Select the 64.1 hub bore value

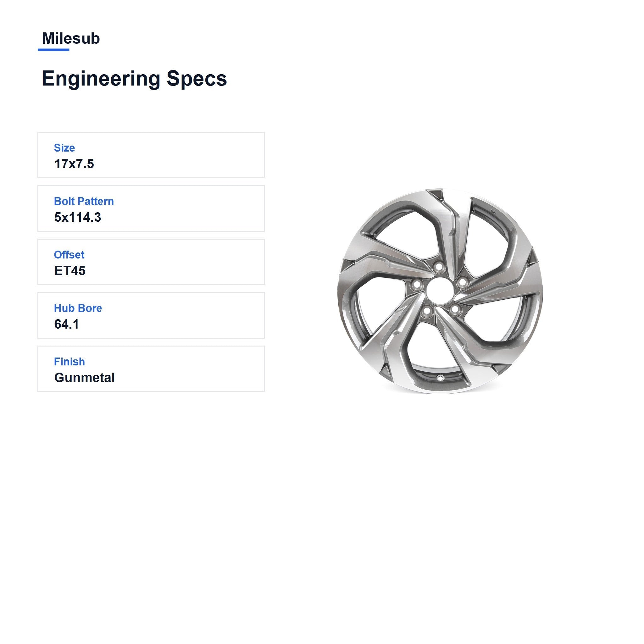click(x=66, y=324)
